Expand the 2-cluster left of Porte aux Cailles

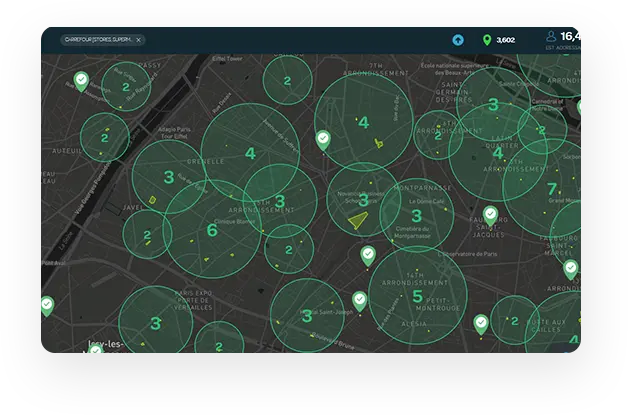tap(515, 320)
